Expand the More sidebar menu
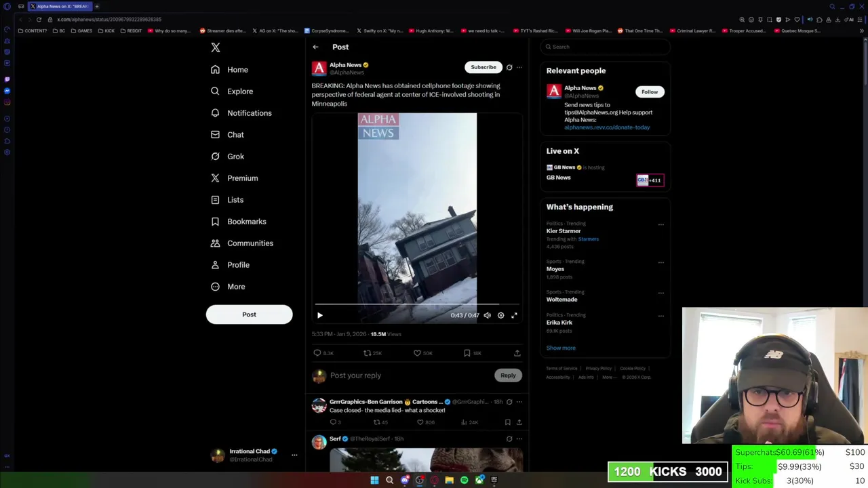Viewport: 868px width, 488px height. pyautogui.click(x=228, y=287)
